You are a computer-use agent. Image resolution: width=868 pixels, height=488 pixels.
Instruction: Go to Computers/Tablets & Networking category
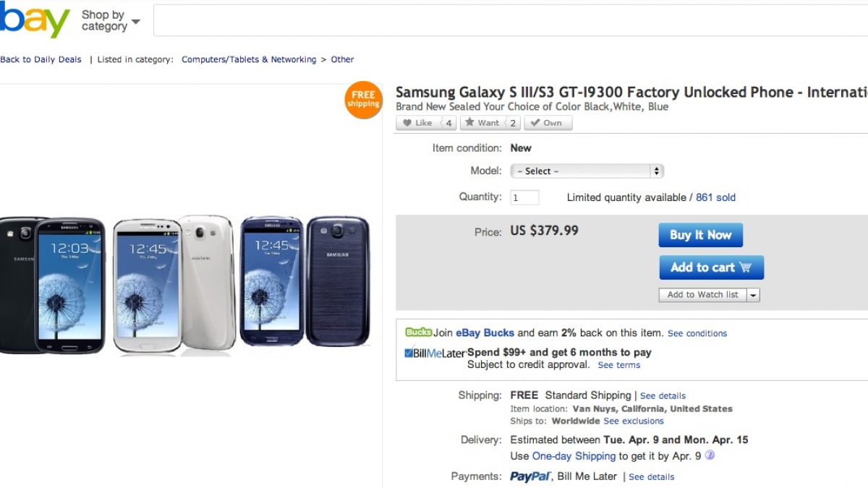click(x=249, y=60)
